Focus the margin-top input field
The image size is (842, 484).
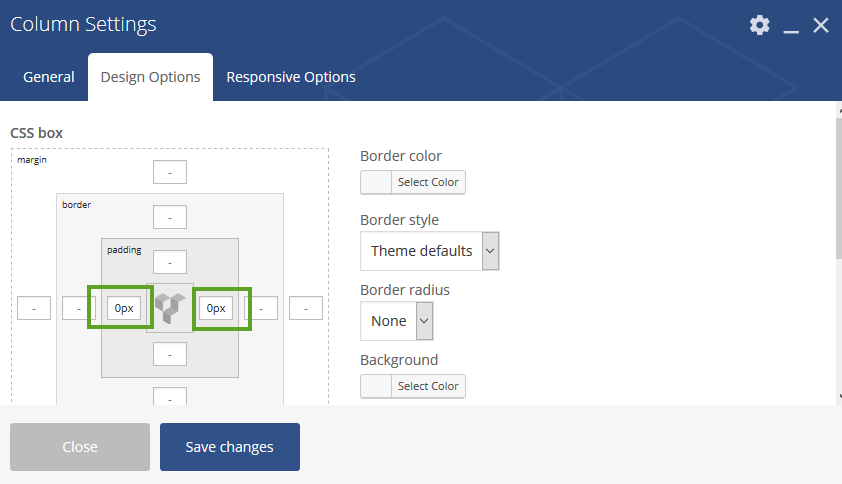pos(170,173)
